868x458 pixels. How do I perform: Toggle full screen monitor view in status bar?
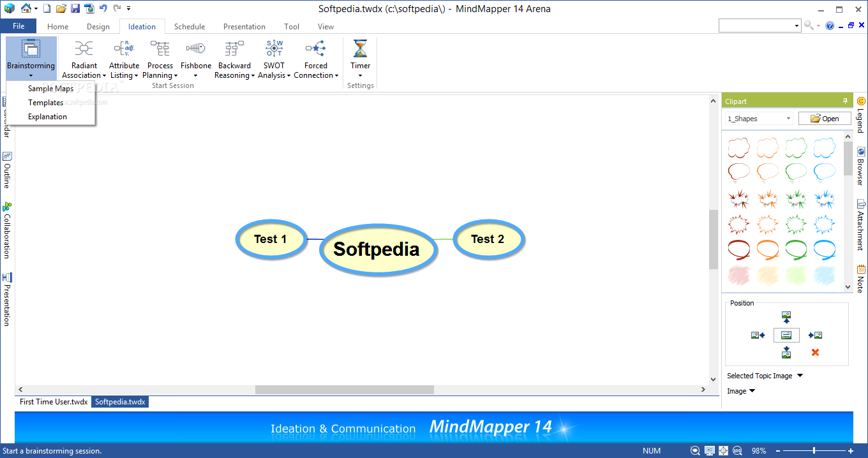tap(709, 450)
